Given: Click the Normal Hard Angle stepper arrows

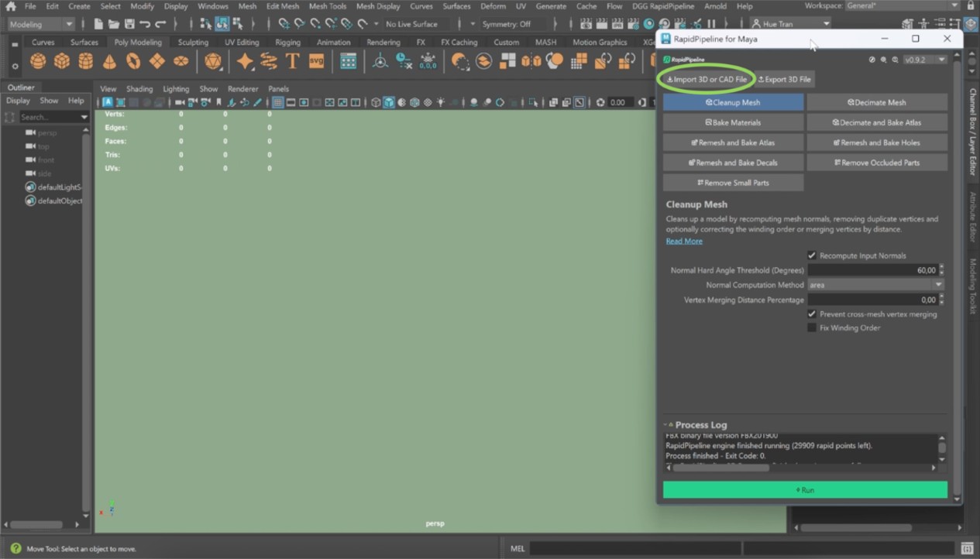Looking at the screenshot, I should [941, 270].
